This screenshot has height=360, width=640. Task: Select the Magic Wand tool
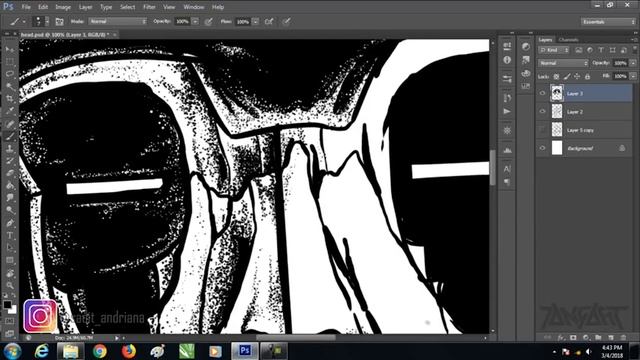[x=10, y=87]
